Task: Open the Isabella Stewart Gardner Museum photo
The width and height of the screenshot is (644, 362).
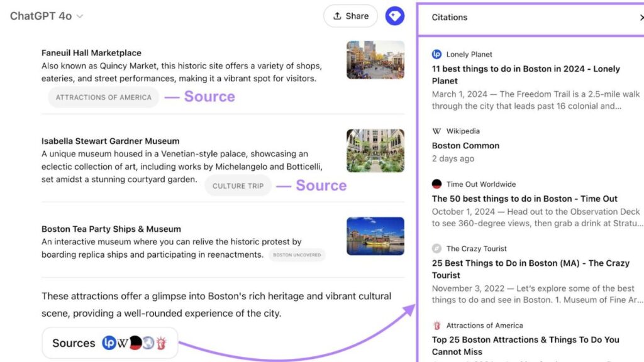Action: 375,151
